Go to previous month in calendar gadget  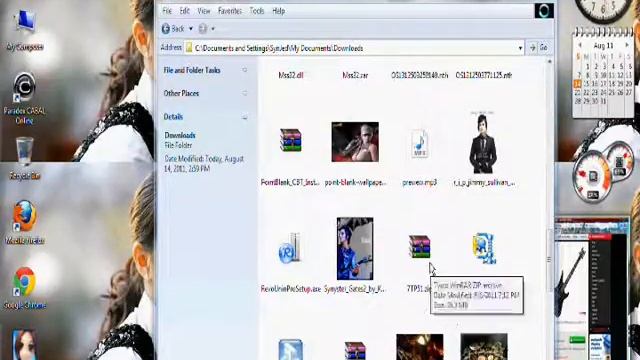click(x=579, y=45)
